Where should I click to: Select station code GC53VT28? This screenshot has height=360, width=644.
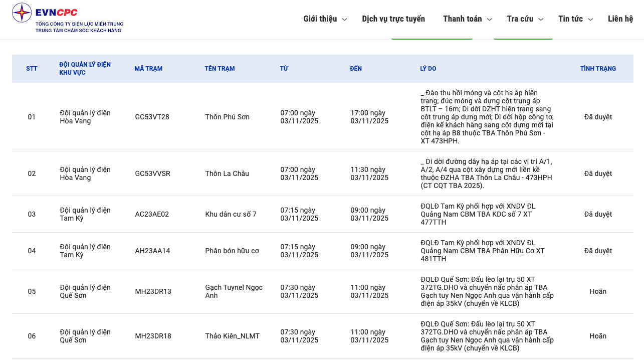[x=152, y=117]
